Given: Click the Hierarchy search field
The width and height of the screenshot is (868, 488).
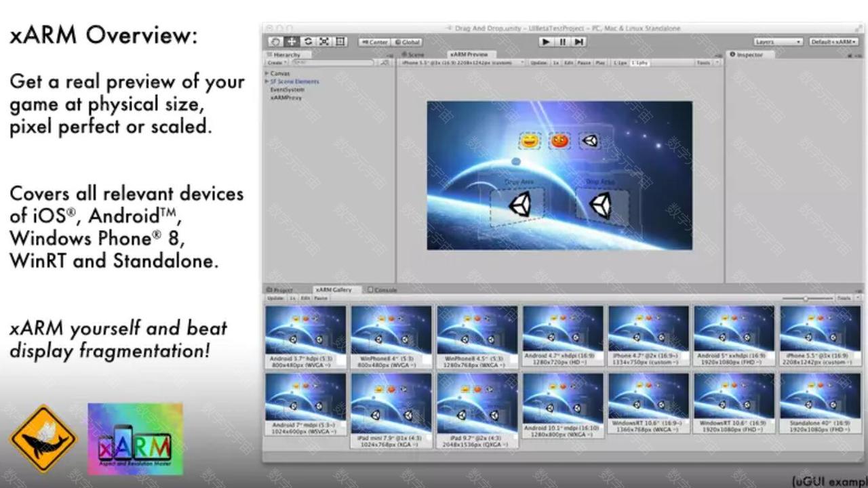Looking at the screenshot, I should pos(332,62).
